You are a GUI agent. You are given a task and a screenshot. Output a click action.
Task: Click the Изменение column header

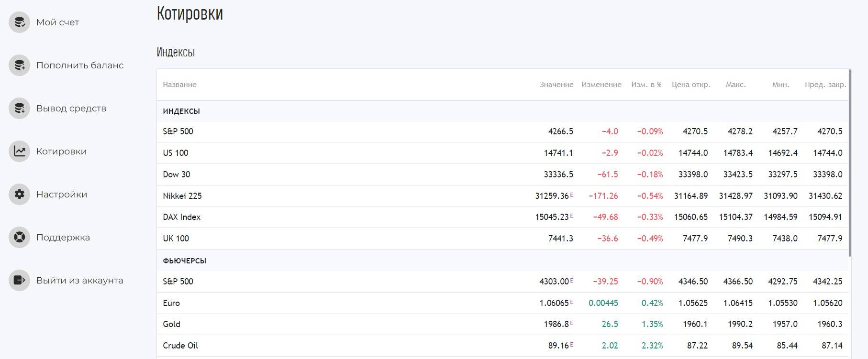click(x=601, y=85)
